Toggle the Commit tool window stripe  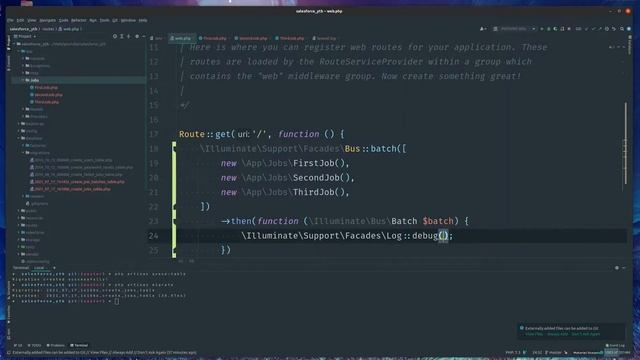[9, 62]
